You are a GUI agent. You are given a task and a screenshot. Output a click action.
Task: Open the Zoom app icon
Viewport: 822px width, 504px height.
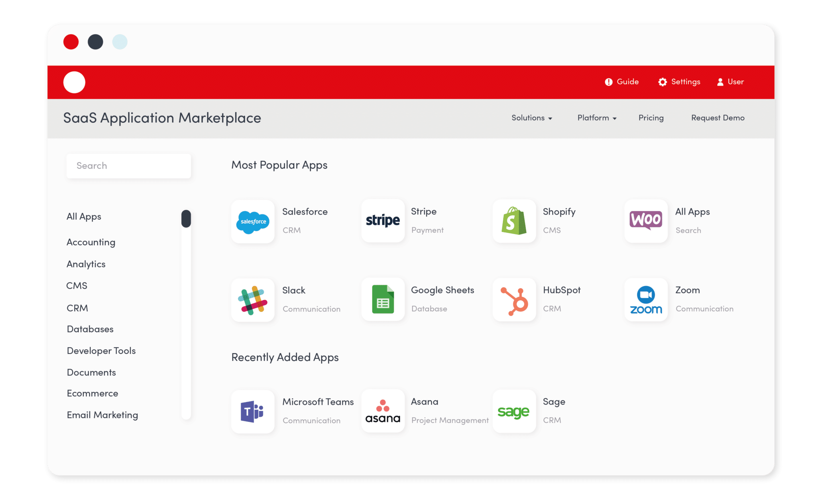pos(646,300)
